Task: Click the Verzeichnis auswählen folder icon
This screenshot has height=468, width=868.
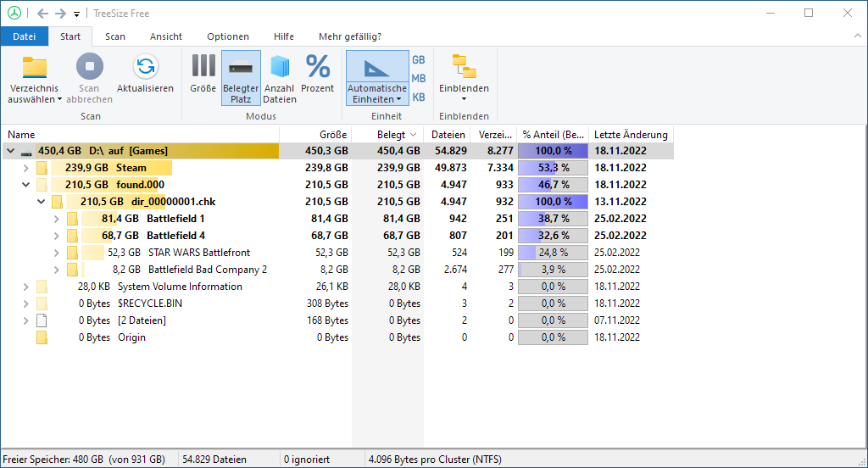Action: 35,68
